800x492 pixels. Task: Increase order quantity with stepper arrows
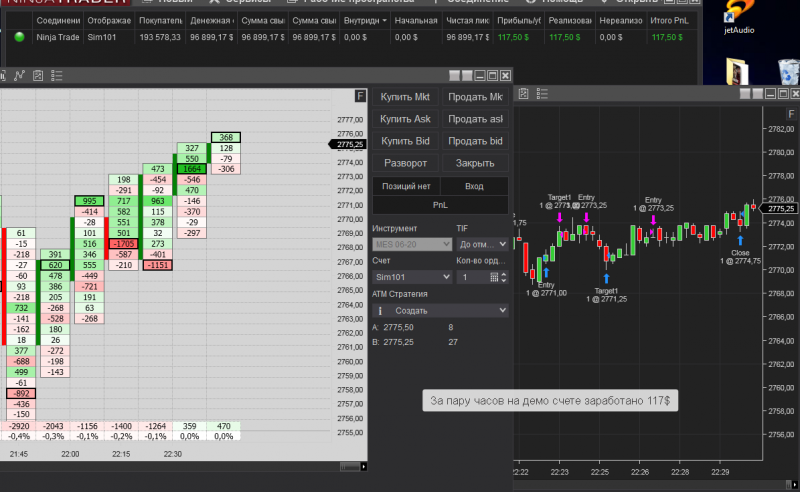click(504, 274)
